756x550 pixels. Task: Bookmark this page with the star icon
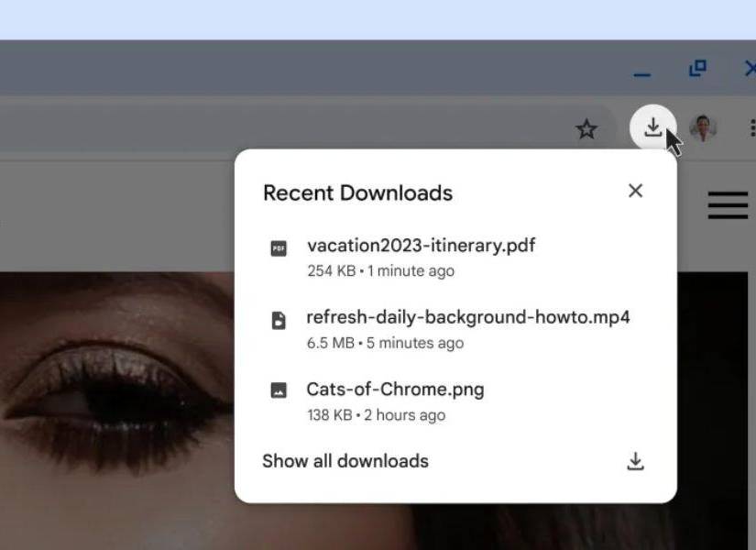586,129
